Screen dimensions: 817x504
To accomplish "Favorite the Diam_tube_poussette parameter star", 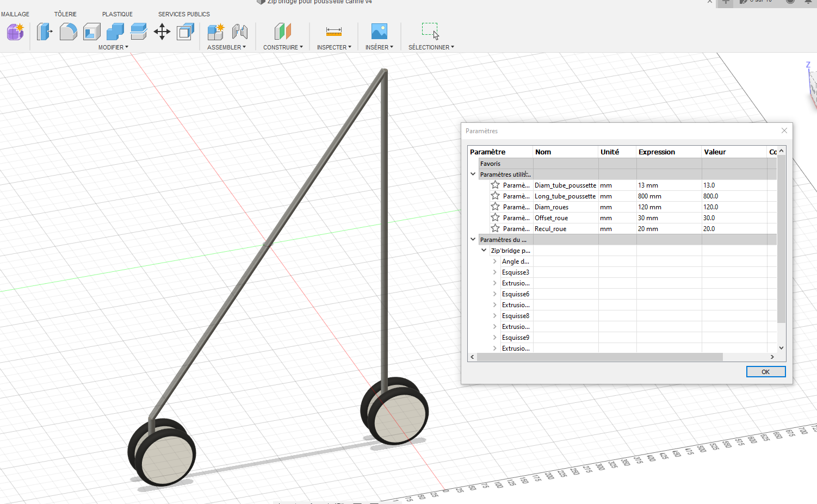I will click(x=495, y=185).
